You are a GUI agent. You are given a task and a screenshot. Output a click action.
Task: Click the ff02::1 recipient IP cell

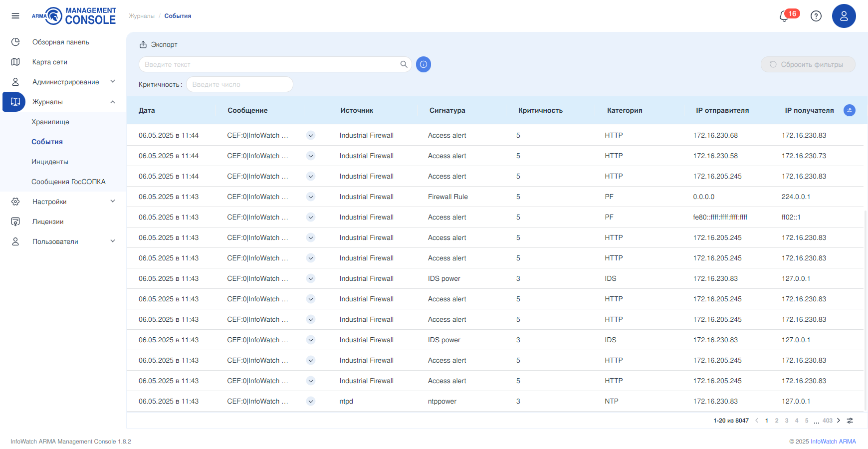coord(791,217)
